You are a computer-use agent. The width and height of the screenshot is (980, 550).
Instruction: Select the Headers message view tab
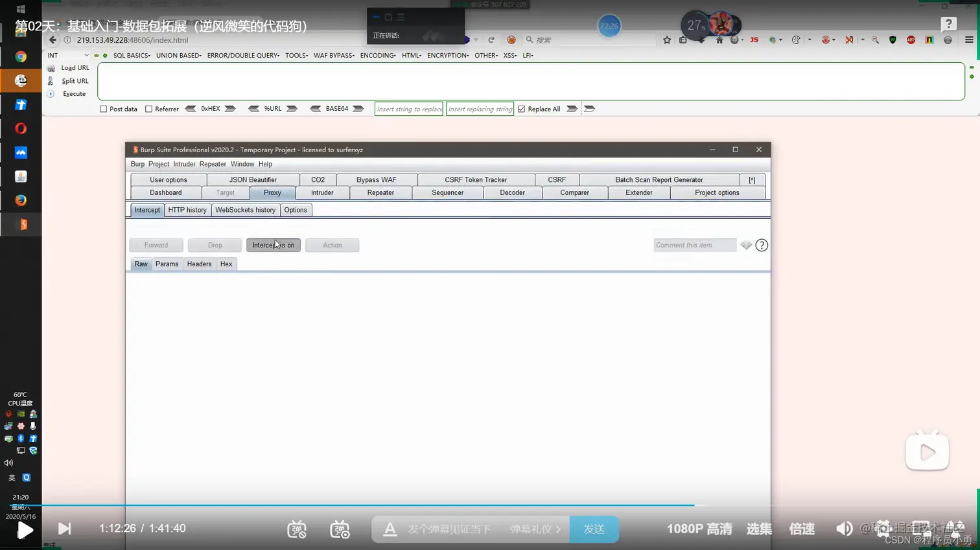199,264
